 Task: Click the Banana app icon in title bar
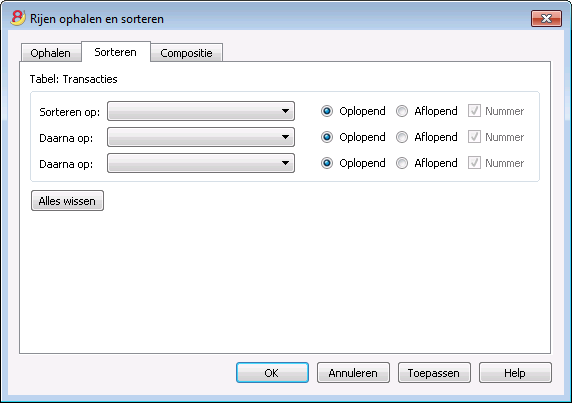(18, 18)
